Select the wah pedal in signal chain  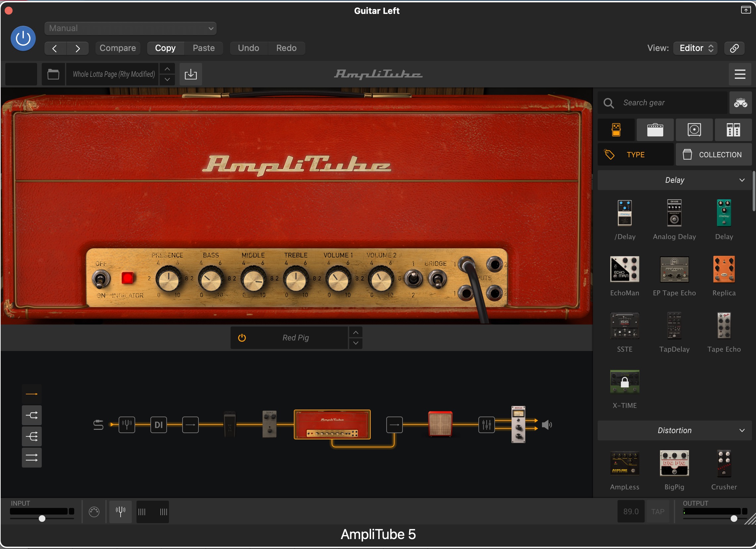(230, 424)
